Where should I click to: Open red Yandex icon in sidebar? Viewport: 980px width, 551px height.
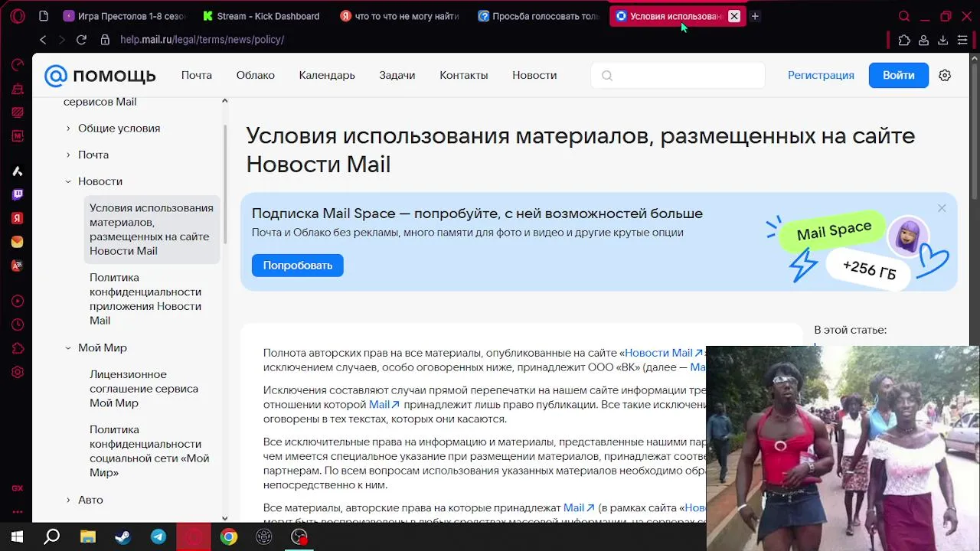(x=18, y=218)
